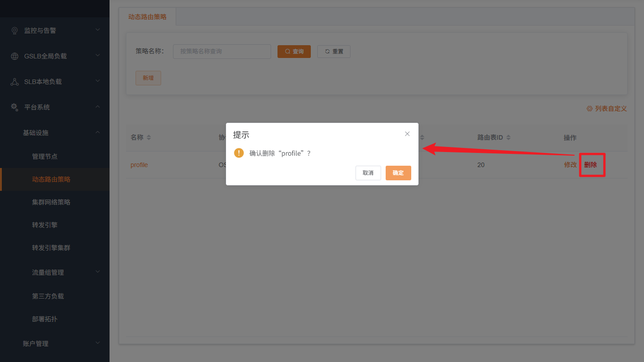Click the monitoring and alerts sidebar icon
Viewport: 644px width, 362px height.
point(15,31)
